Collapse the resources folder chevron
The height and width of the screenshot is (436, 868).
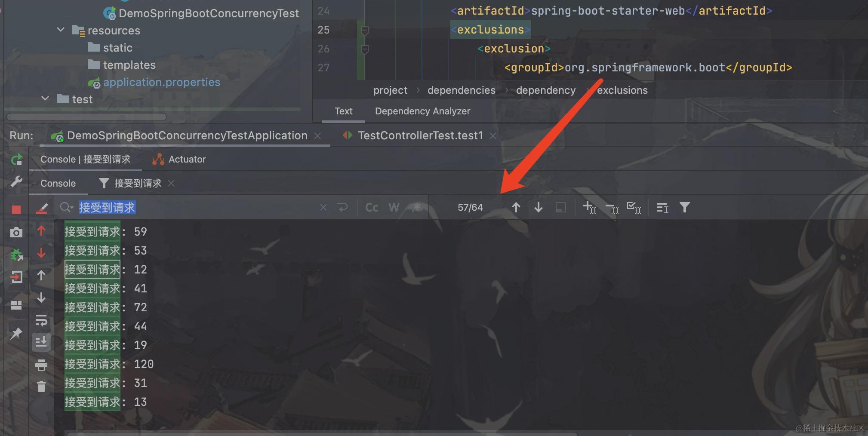coord(61,30)
